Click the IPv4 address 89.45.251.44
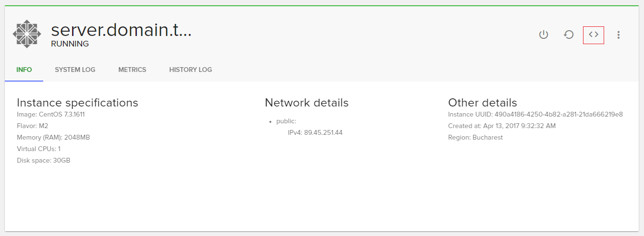Viewport: 644px width, 236px height. click(323, 132)
